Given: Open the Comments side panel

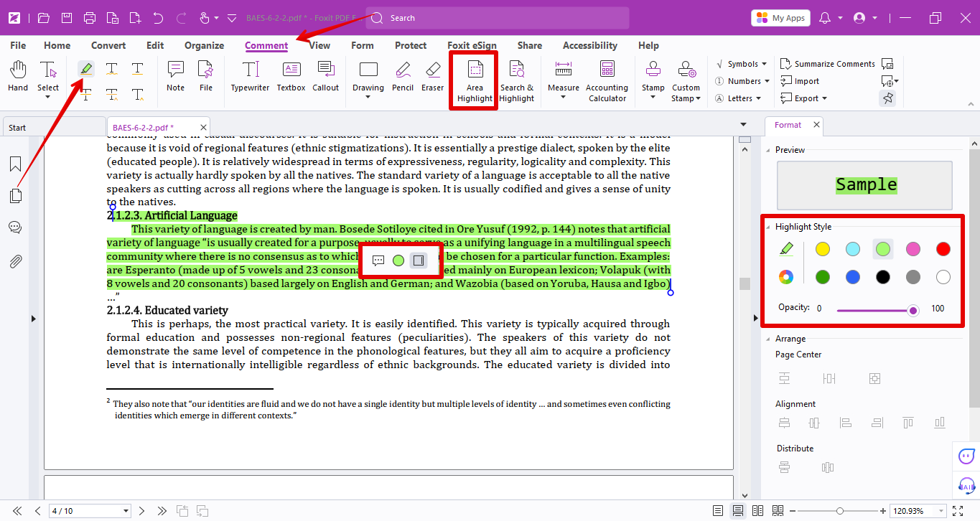Looking at the screenshot, I should [x=15, y=227].
